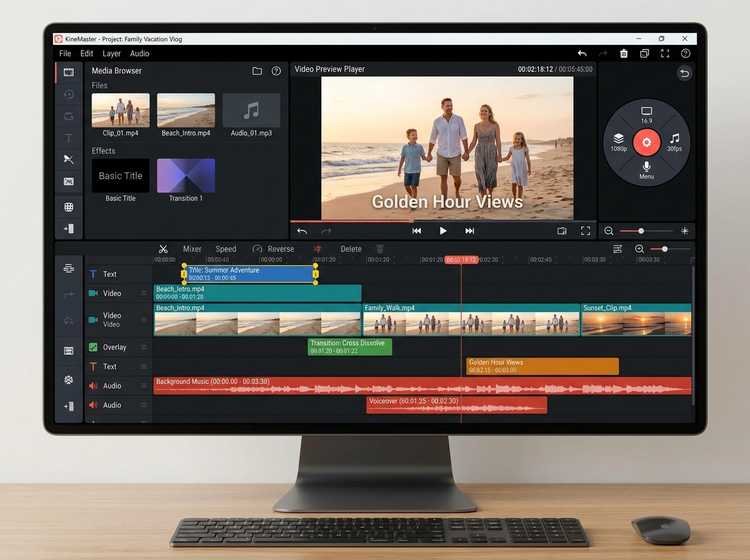Select the 1080p layers wheel option
Viewport: 750px width, 560px height.
pos(618,142)
